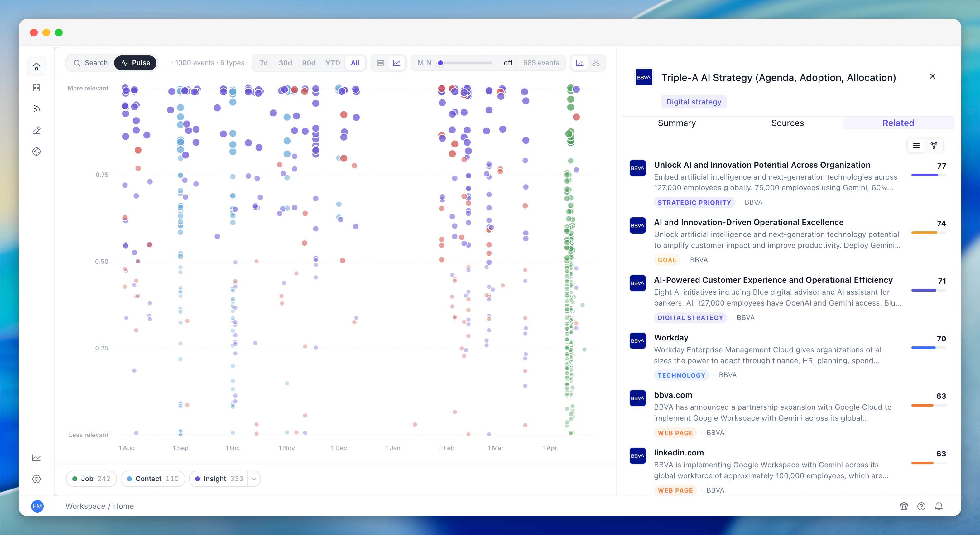Select the 30d time range
This screenshot has width=980, height=535.
point(285,63)
